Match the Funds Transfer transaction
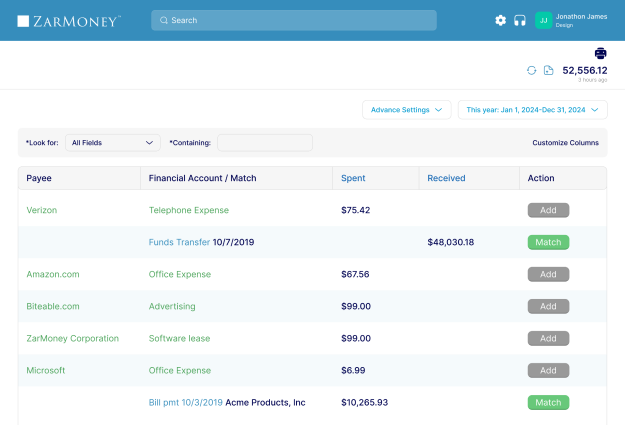This screenshot has width=625, height=425. point(548,242)
